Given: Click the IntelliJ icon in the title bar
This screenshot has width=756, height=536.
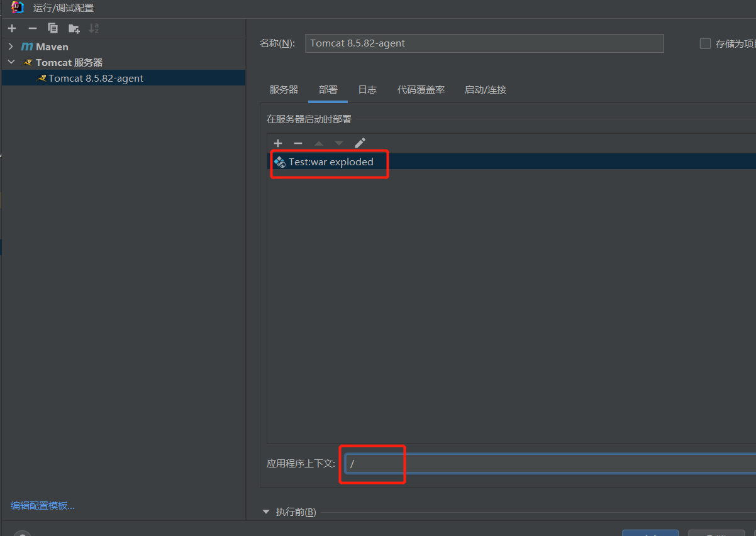Looking at the screenshot, I should 18,8.
